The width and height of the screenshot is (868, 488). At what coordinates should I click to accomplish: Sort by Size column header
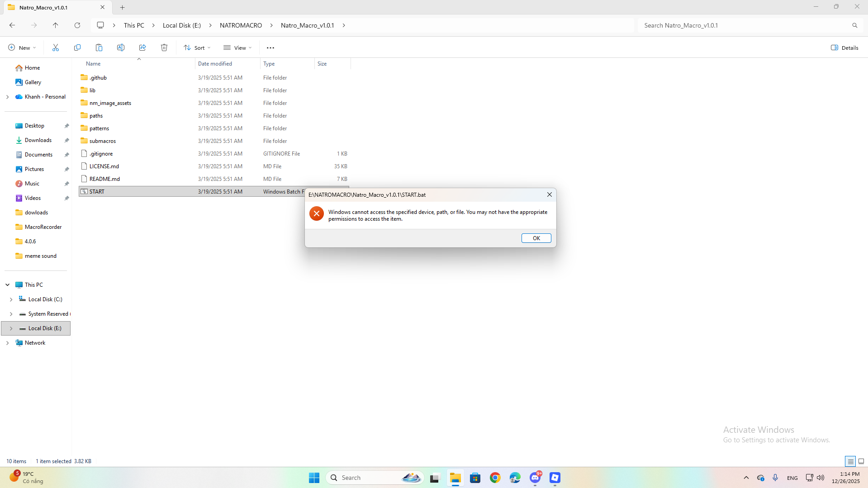(x=332, y=64)
